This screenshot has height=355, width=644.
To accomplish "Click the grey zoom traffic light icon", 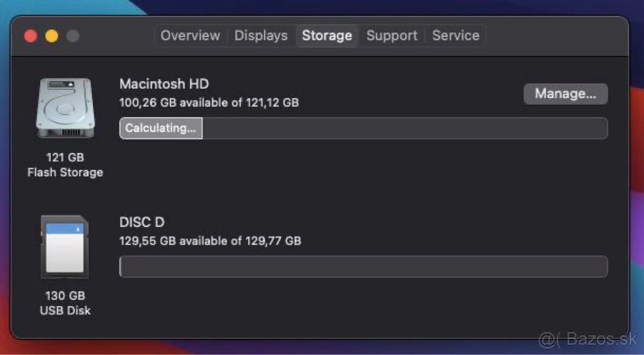I will pyautogui.click(x=72, y=35).
